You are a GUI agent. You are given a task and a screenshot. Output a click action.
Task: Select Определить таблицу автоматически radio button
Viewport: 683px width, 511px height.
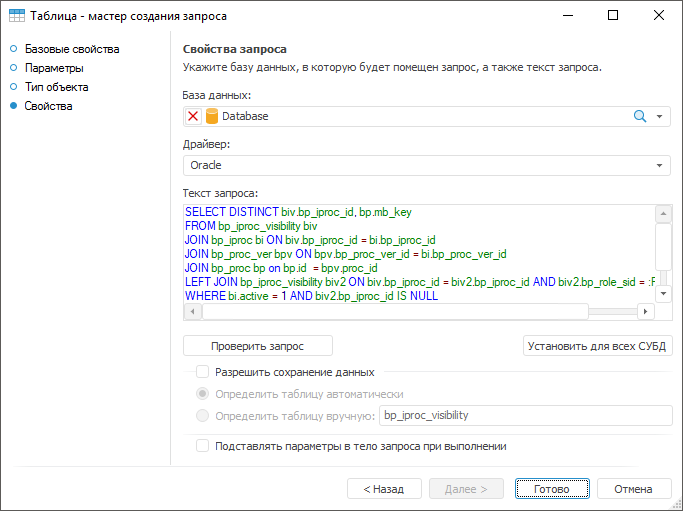pyautogui.click(x=203, y=394)
